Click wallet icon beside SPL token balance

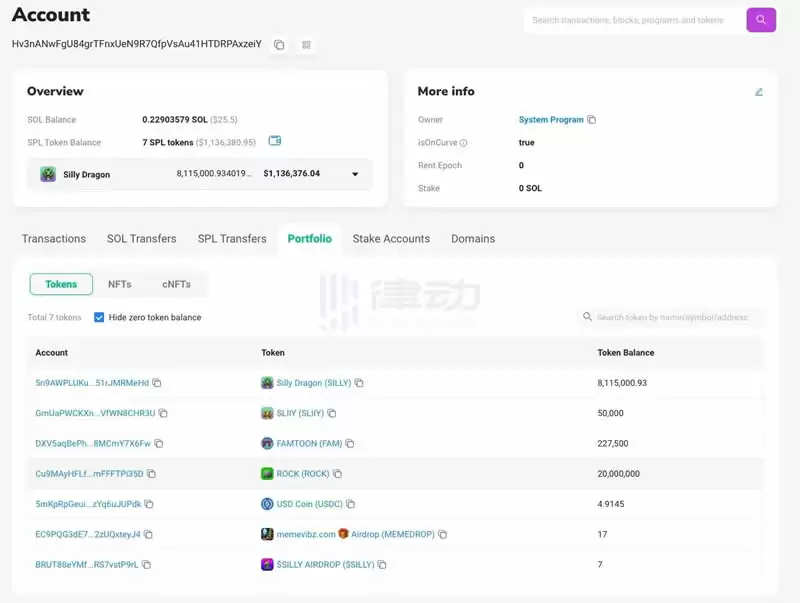pyautogui.click(x=275, y=141)
